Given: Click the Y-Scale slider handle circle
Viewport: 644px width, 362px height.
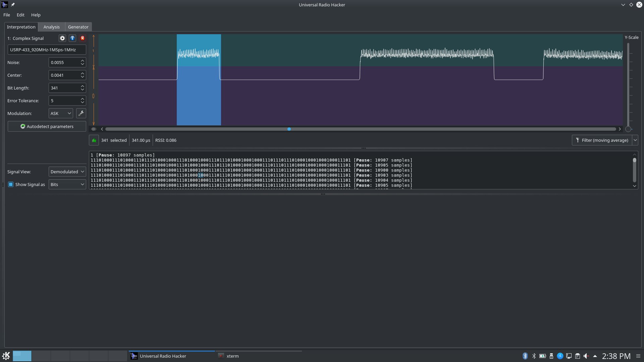Looking at the screenshot, I should 629,129.
